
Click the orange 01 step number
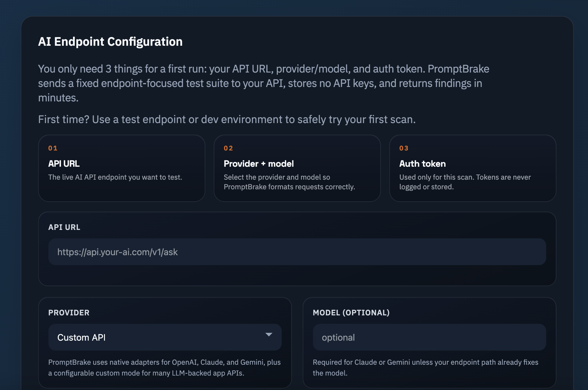[53, 148]
